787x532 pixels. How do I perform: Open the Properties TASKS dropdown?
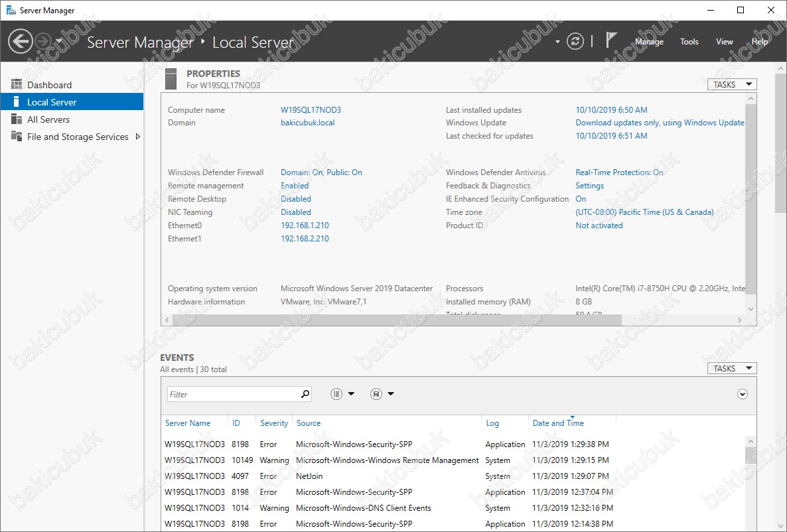pos(732,84)
